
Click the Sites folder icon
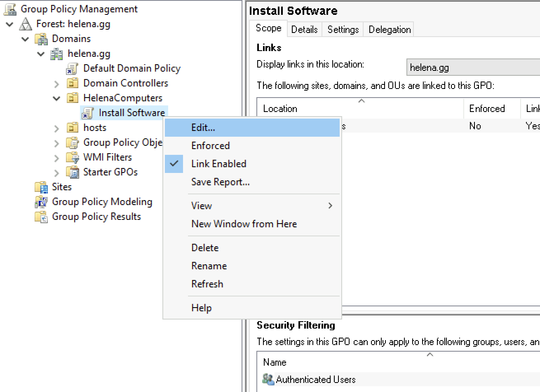point(41,187)
